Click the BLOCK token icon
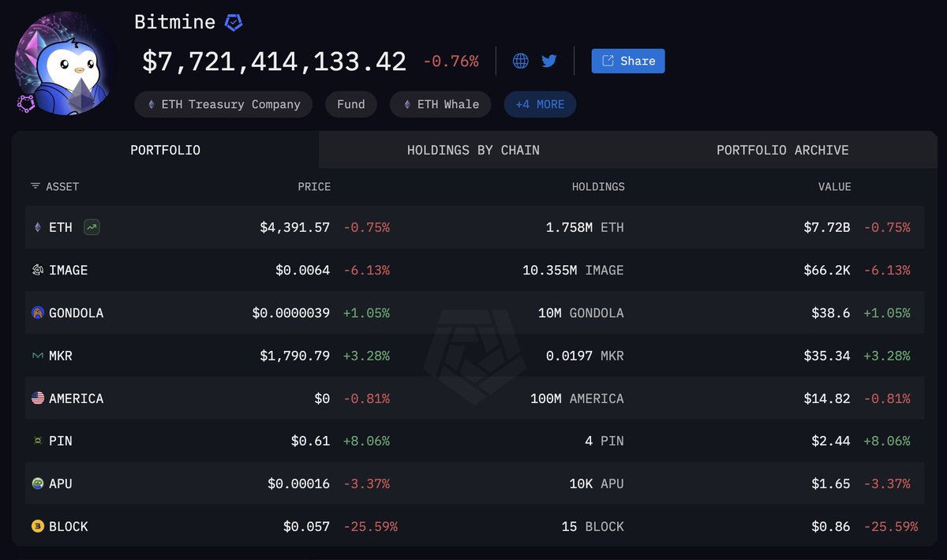Image resolution: width=947 pixels, height=560 pixels. (x=37, y=526)
